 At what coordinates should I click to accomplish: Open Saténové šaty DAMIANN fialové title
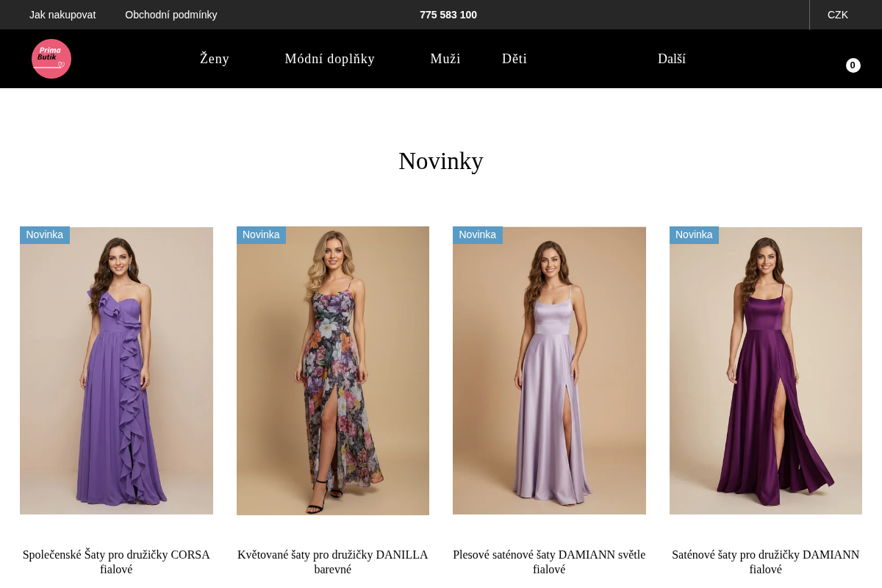coord(766,562)
